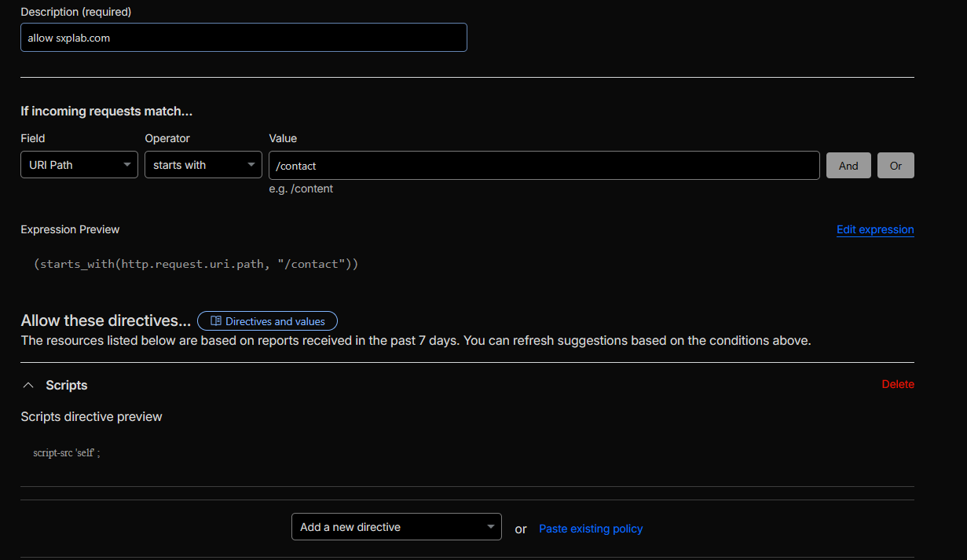The image size is (967, 560).
Task: Click the Paste existing policy link
Action: coord(591,529)
